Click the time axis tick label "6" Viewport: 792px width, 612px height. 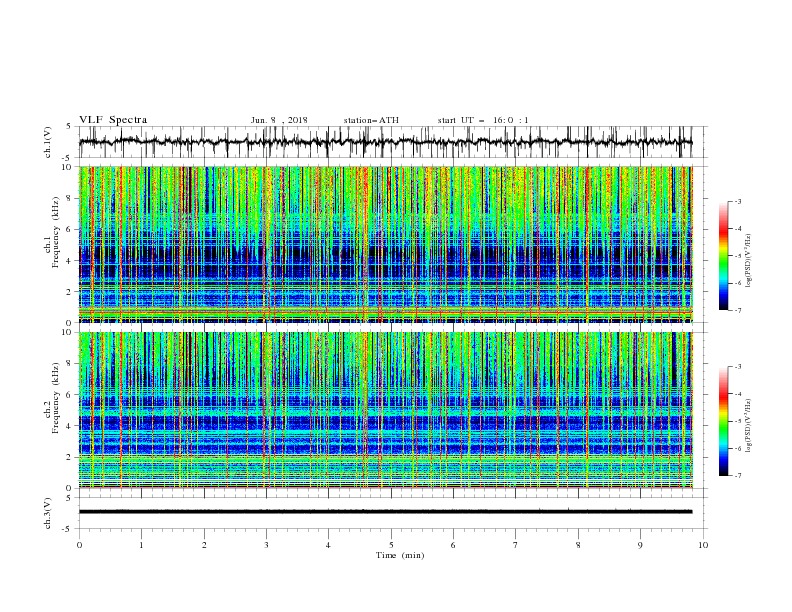pyautogui.click(x=453, y=545)
